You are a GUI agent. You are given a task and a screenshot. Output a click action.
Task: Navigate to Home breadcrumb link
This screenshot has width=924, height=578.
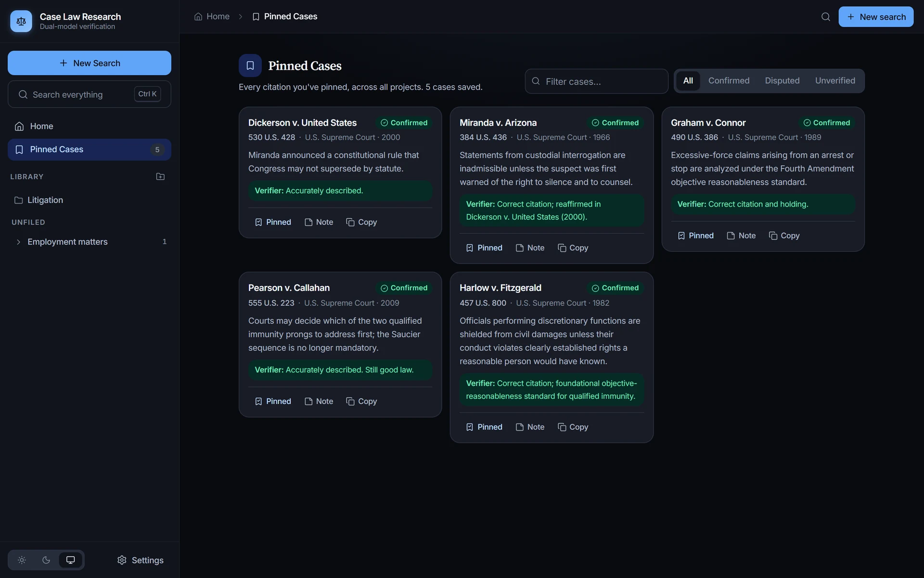pos(212,16)
